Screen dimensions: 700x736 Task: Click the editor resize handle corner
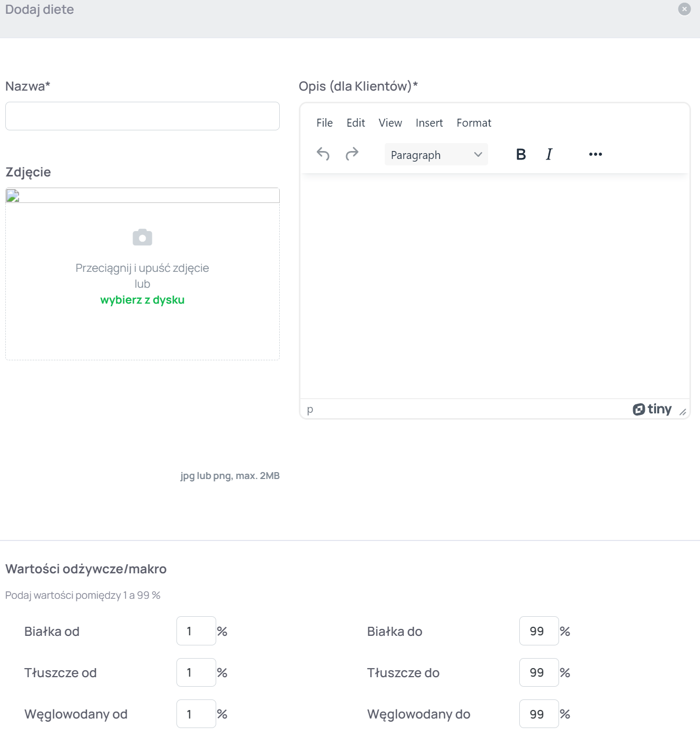point(683,412)
